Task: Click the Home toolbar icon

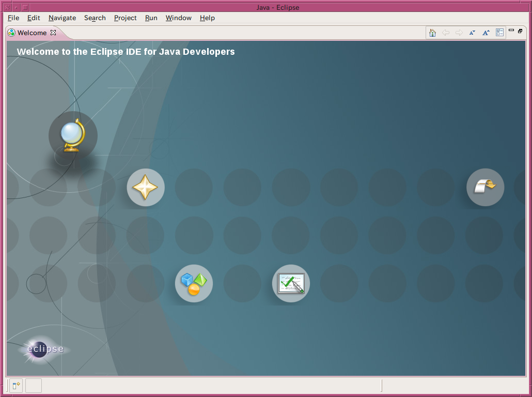Action: (x=432, y=33)
